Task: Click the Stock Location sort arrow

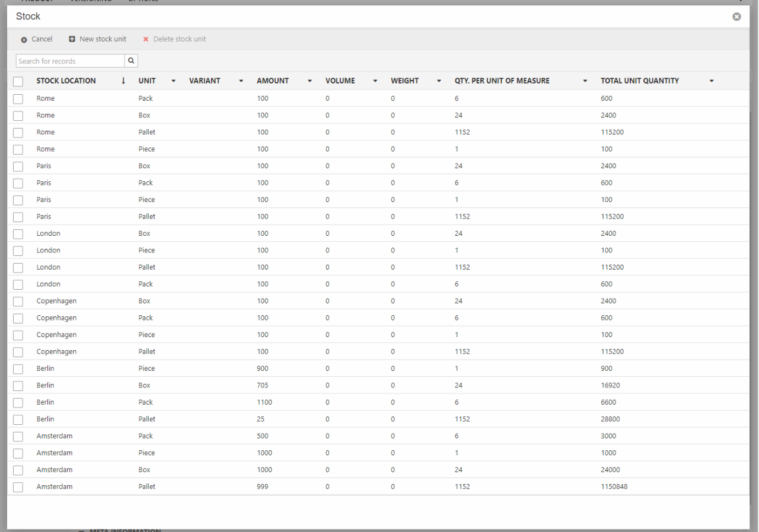Action: click(123, 81)
